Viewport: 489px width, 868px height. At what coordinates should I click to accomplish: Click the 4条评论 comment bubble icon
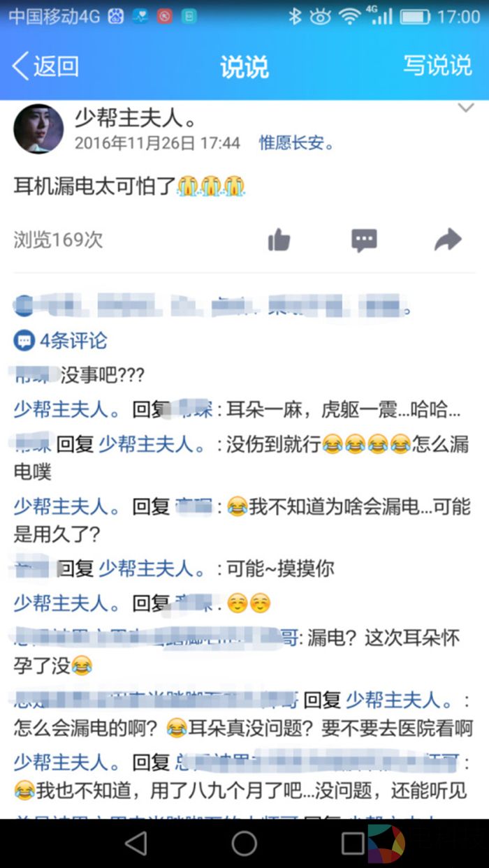[24, 341]
